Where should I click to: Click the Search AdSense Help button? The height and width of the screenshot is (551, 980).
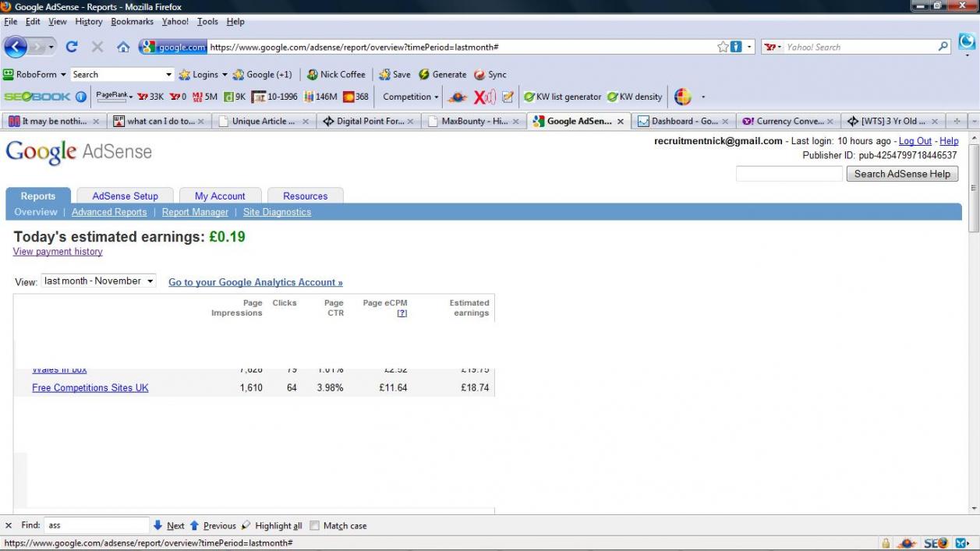coord(902,174)
